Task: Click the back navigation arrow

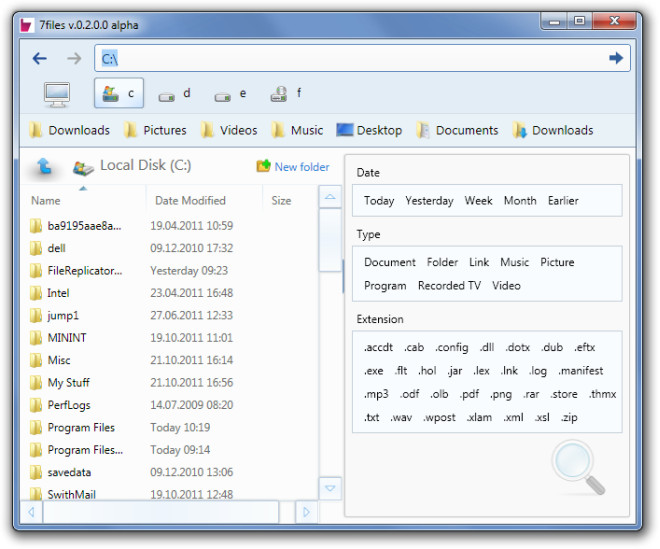Action: [x=40, y=58]
